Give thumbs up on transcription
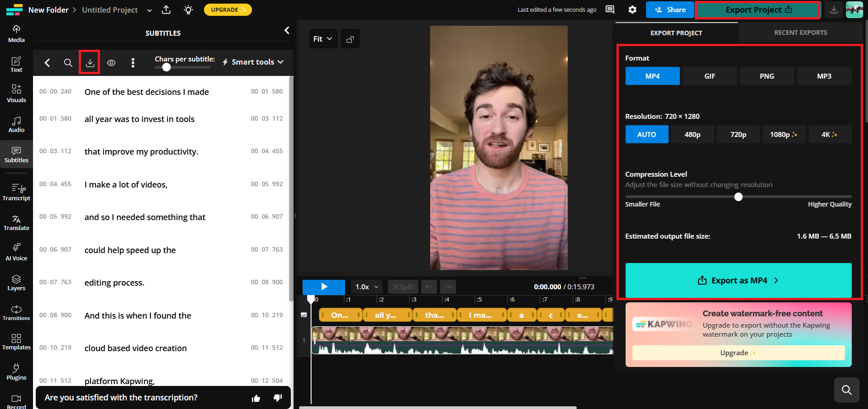This screenshot has width=868, height=409. [x=256, y=398]
